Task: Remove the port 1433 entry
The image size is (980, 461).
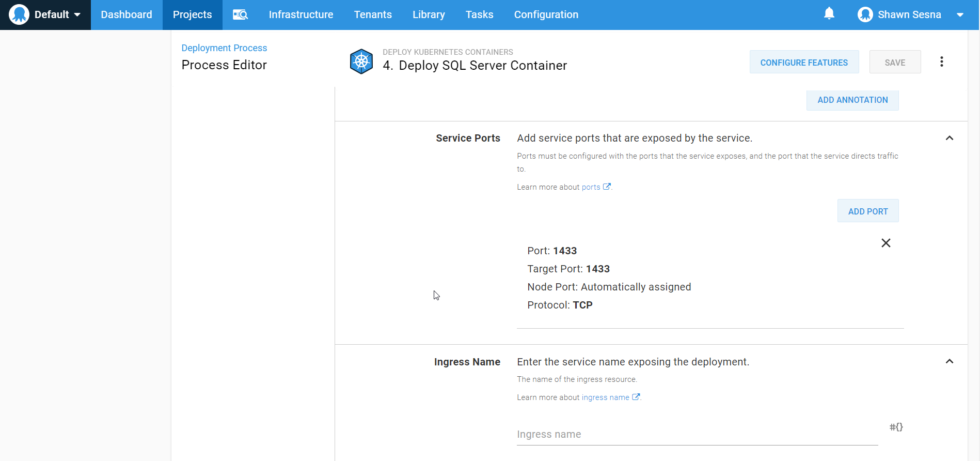Action: pos(886,243)
